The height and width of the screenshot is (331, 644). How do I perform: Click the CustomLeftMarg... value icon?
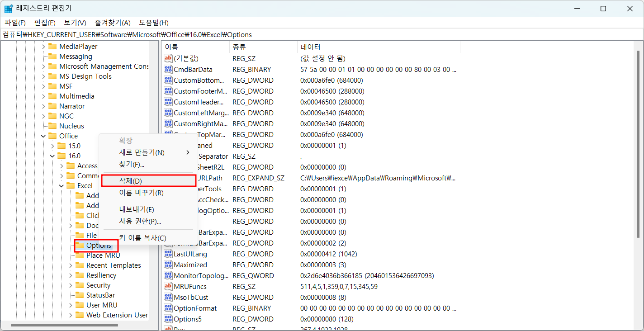168,113
